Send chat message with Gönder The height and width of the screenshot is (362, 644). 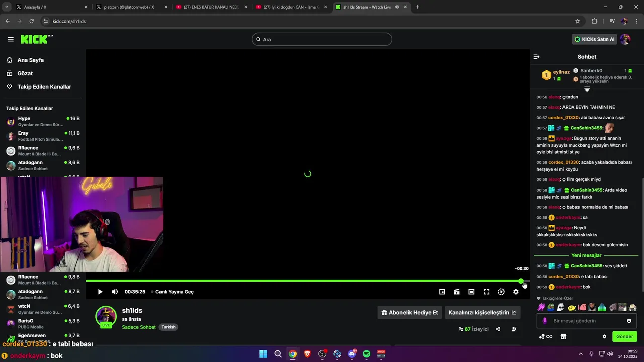[x=624, y=336]
